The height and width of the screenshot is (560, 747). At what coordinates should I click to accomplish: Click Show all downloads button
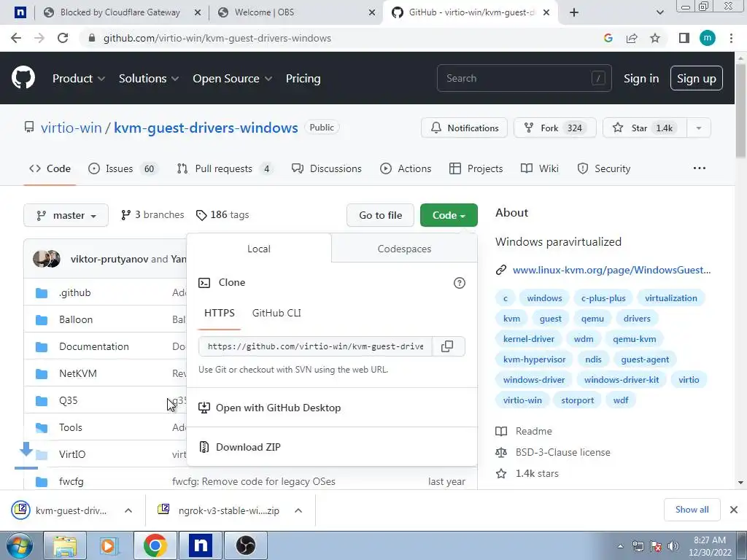pyautogui.click(x=692, y=510)
